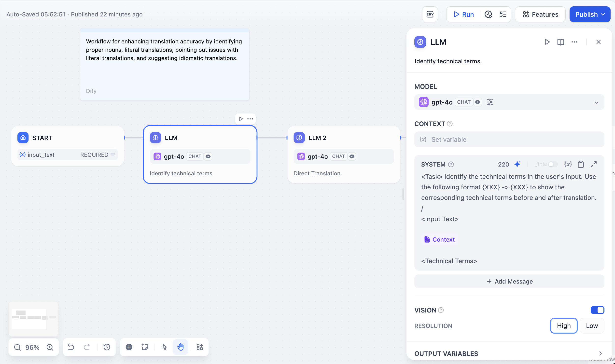Expand the SYSTEM prompt editor to fullscreen

click(594, 164)
